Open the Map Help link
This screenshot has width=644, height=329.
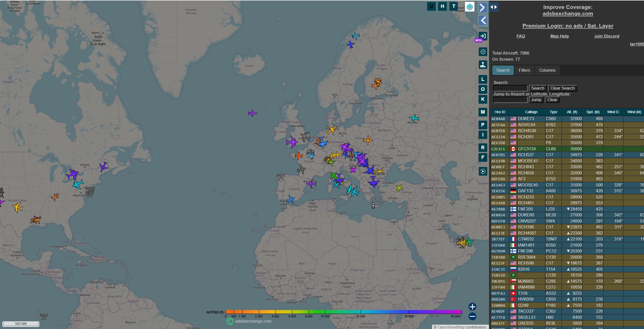pos(559,36)
